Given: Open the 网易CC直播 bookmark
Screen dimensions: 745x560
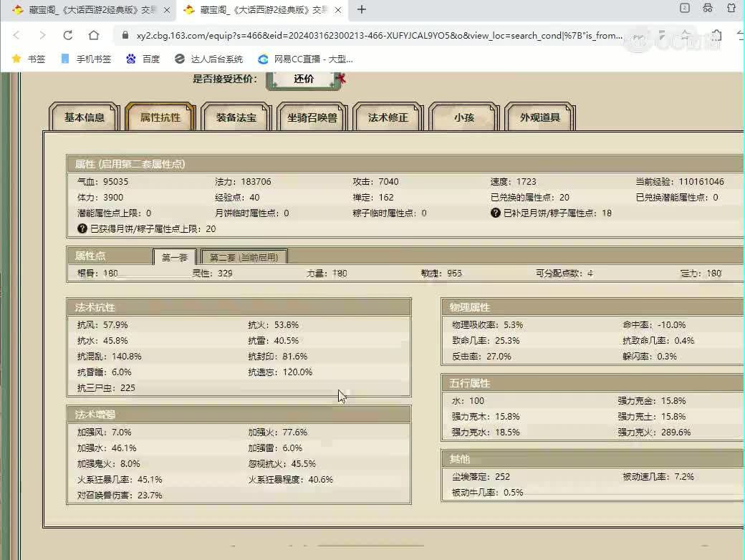Looking at the screenshot, I should pos(305,59).
